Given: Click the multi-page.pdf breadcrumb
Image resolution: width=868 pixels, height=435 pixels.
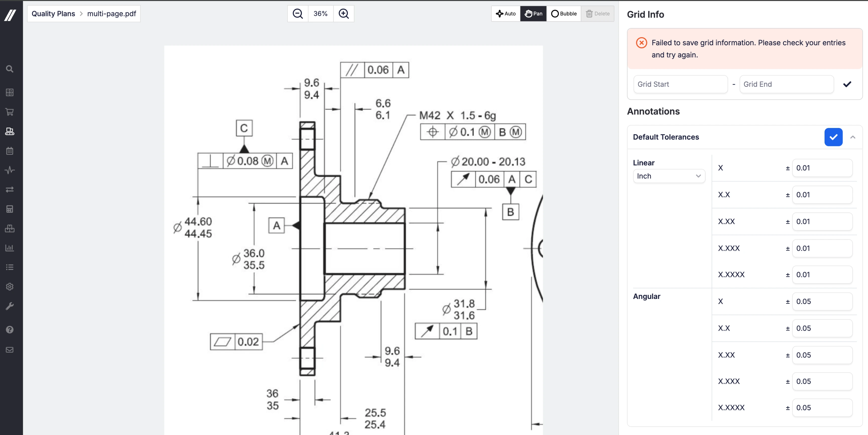Looking at the screenshot, I should (x=112, y=14).
